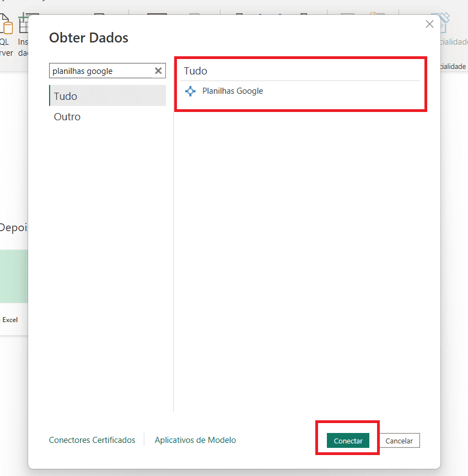Viewport: 468px width, 476px height.
Task: Click the Excel label under the tile
Action: point(10,319)
